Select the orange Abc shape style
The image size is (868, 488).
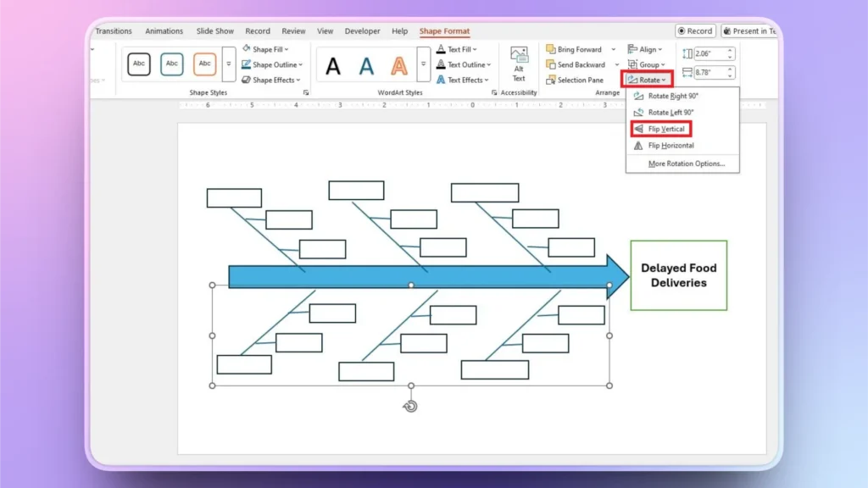coord(203,64)
